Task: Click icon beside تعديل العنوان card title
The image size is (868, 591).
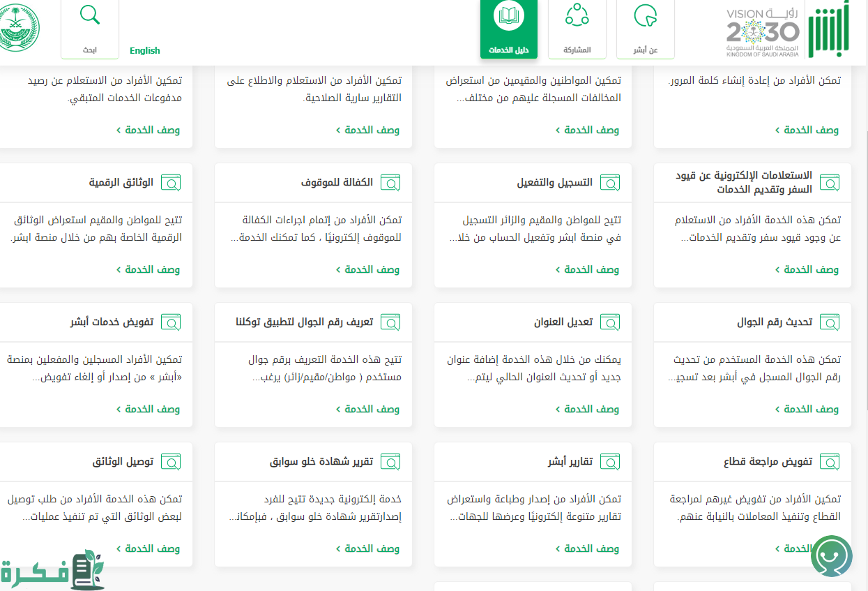Action: click(x=609, y=322)
